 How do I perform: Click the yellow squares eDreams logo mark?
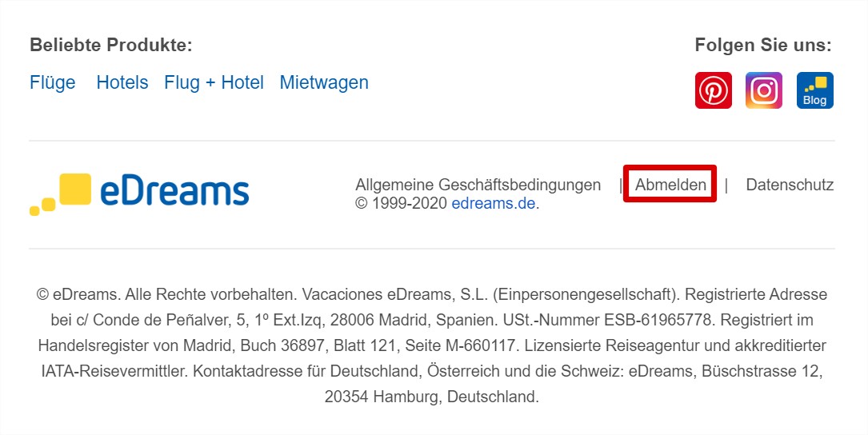tap(60, 194)
